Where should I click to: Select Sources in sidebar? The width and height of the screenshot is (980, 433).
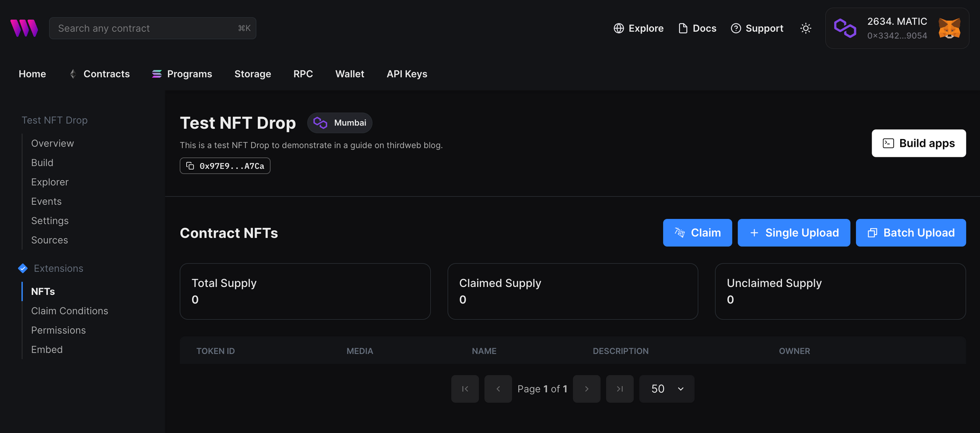point(49,240)
